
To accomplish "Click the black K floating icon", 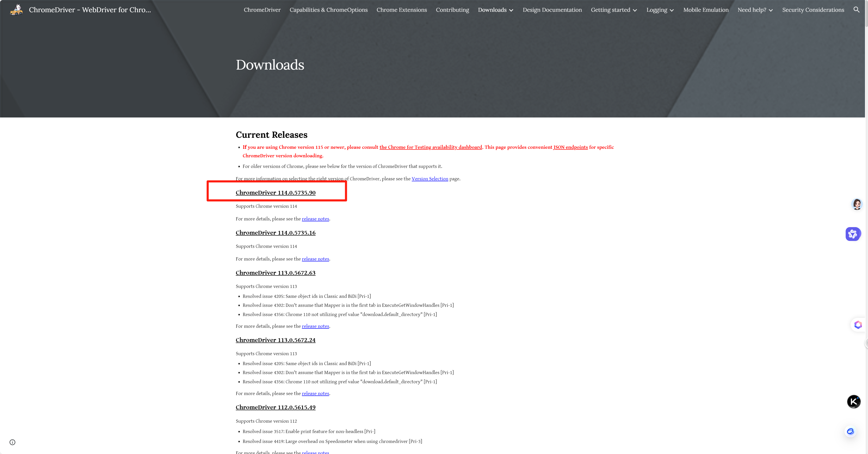I will 853,401.
